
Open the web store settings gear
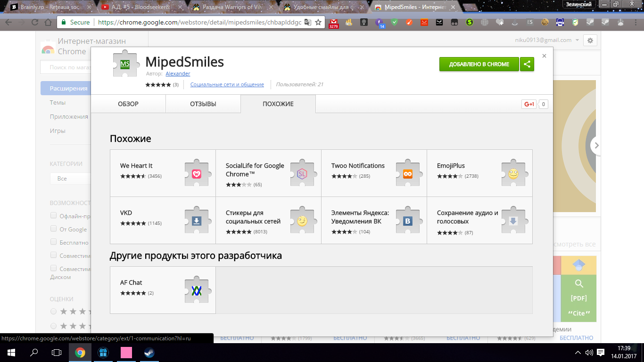coord(590,41)
